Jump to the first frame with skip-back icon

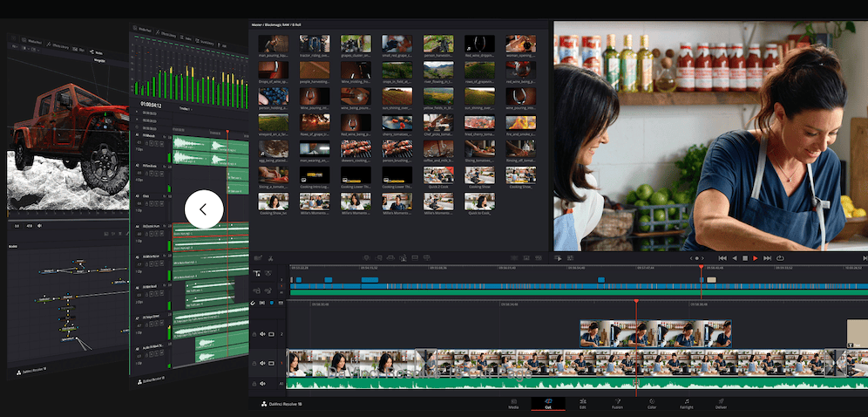(722, 258)
